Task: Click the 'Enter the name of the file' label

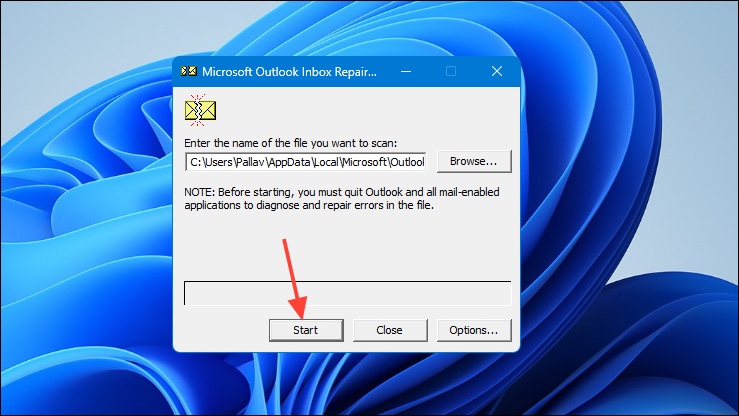Action: (x=291, y=143)
